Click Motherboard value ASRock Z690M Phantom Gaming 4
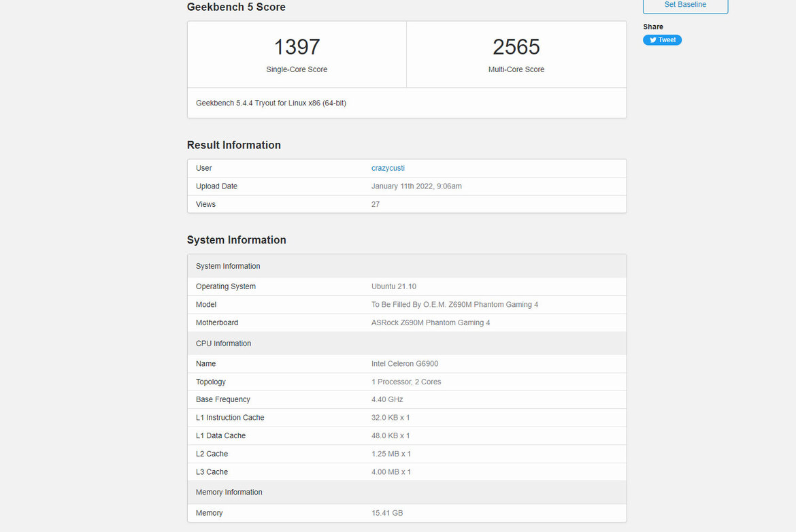Viewport: 796px width, 532px height. coord(431,323)
